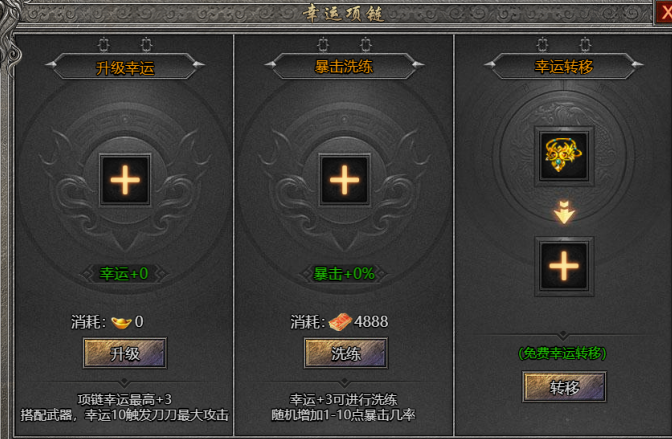This screenshot has height=439, width=672.
Task: Click the 幸运+0 status label
Action: click(x=124, y=273)
